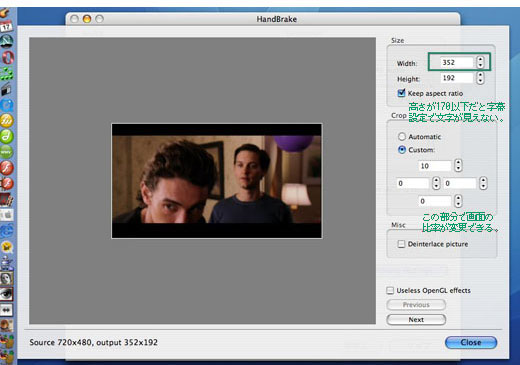Toggle Keep aspect ratio checkbox
Screen dimensions: 520x365
401,93
